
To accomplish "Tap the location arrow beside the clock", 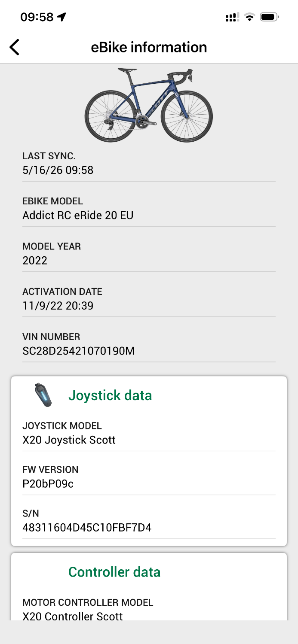I will coord(62,17).
